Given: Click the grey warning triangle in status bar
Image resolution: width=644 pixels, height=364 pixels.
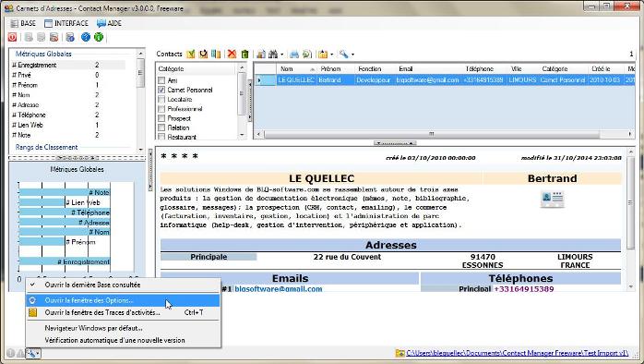Looking at the screenshot, I should point(19,353).
